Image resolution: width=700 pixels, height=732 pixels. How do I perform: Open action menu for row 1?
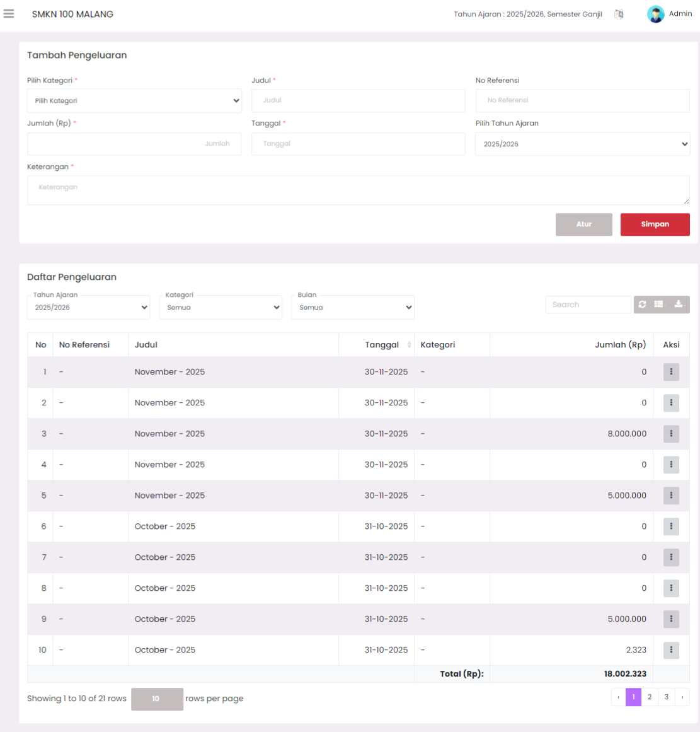click(x=671, y=372)
